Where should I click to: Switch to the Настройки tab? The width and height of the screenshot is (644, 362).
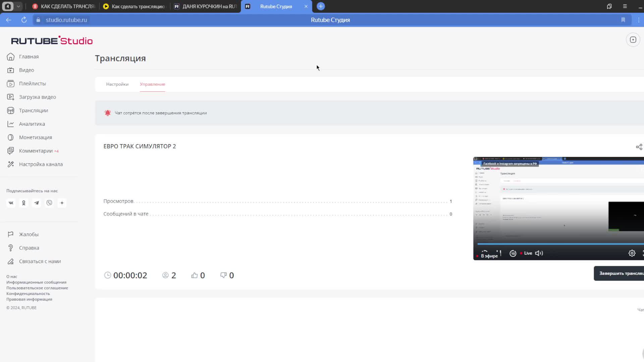[117, 84]
